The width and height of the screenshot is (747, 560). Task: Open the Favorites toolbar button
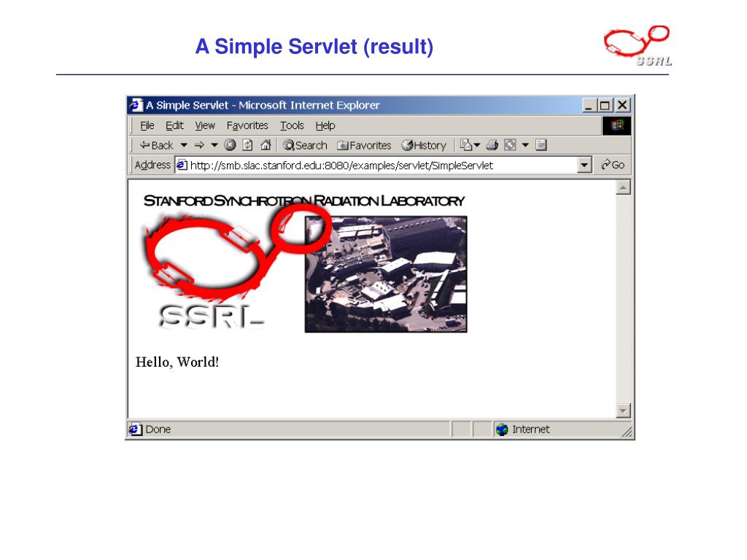pyautogui.click(x=364, y=145)
